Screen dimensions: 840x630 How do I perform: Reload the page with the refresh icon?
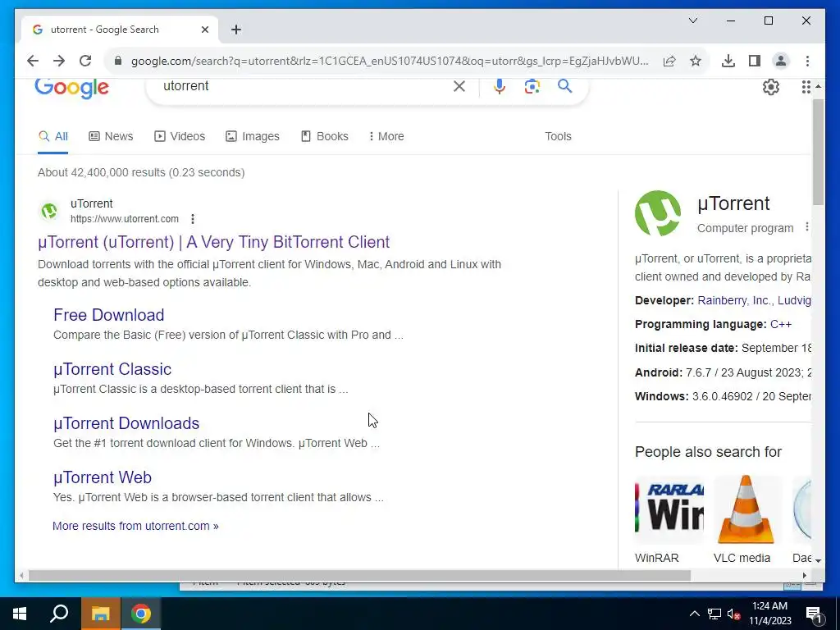[x=85, y=61]
